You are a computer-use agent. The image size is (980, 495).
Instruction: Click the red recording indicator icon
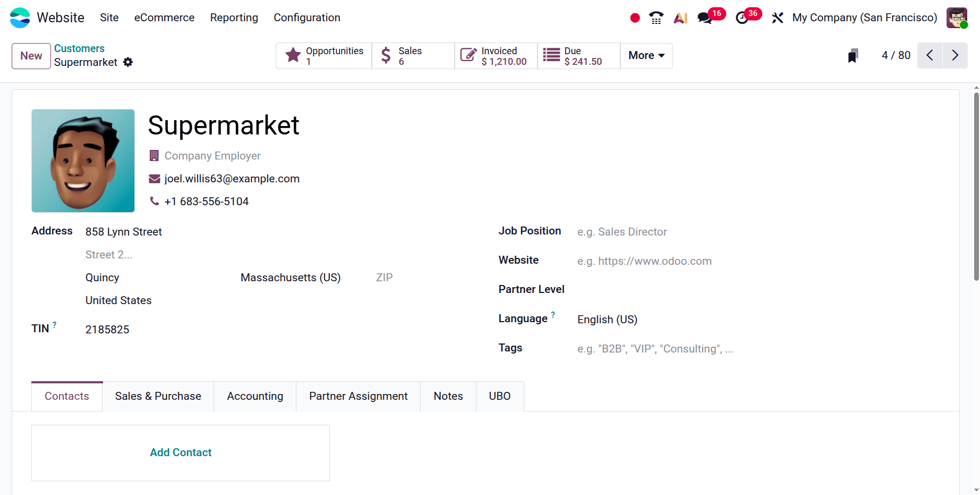coord(635,18)
